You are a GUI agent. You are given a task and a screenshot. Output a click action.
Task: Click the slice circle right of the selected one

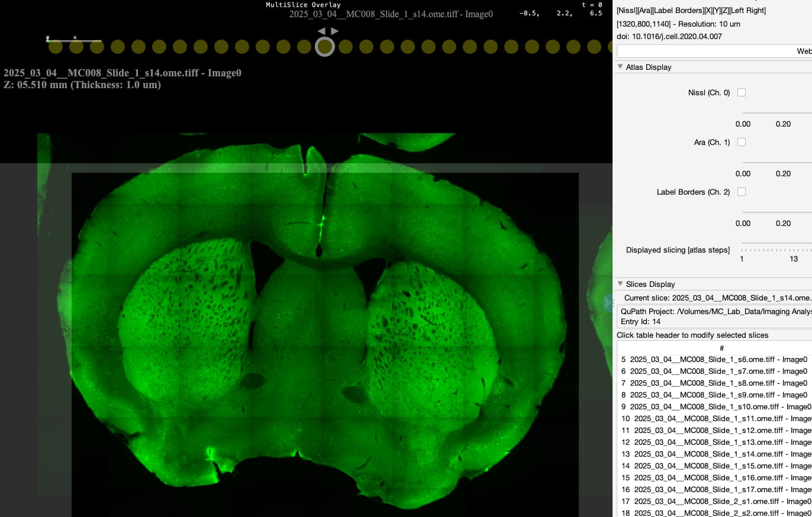point(346,46)
